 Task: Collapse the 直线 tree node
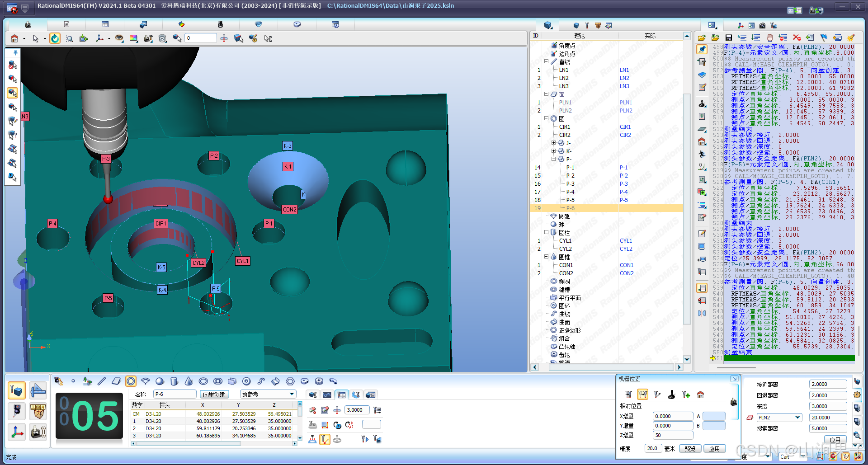(546, 61)
